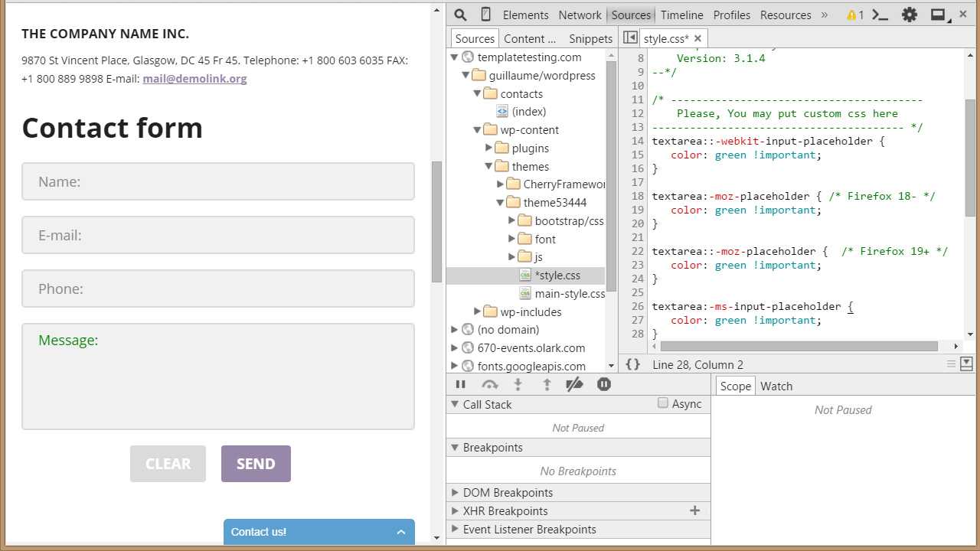Change the DevTools dock side icon
The width and height of the screenshot is (980, 551).
(x=939, y=15)
